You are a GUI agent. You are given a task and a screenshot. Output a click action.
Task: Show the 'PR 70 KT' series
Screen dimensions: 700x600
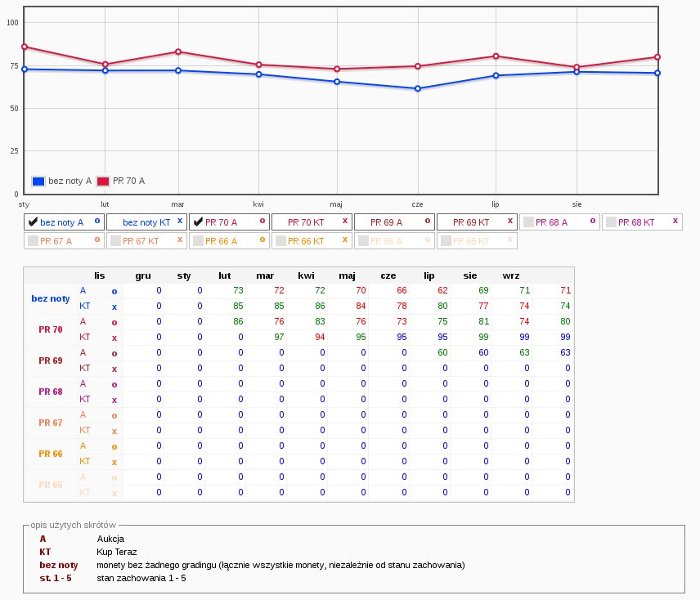coord(307,222)
